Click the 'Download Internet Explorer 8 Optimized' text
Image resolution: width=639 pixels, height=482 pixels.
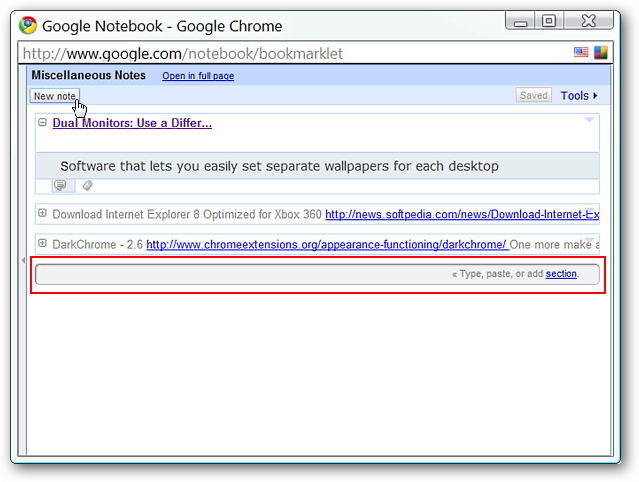tap(187, 214)
